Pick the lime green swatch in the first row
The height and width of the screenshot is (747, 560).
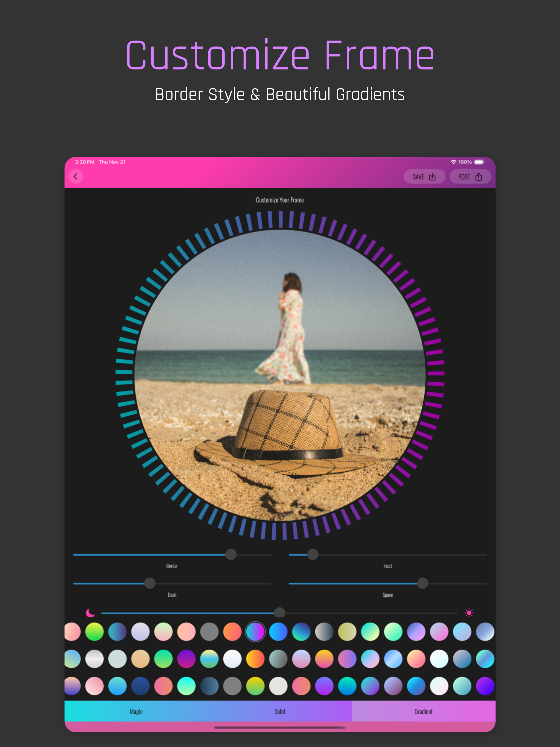[95, 632]
